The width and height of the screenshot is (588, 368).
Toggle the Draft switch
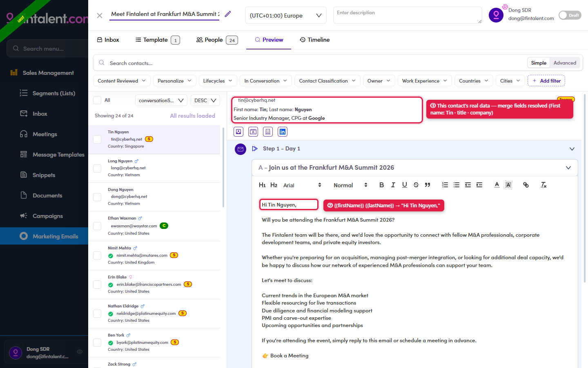click(570, 15)
